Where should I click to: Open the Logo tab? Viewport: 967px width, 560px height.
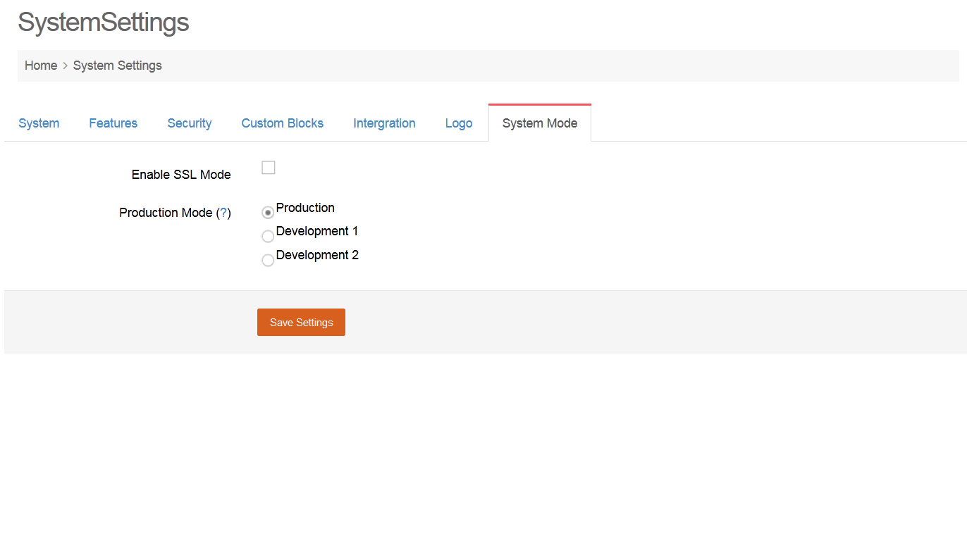coord(458,123)
